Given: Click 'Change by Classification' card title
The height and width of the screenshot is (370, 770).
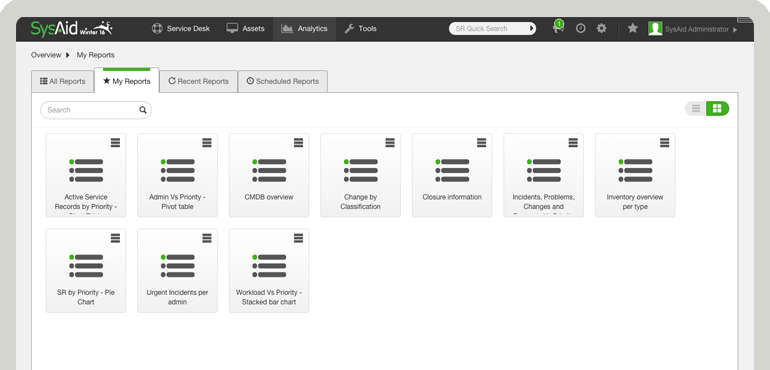Looking at the screenshot, I should [x=360, y=202].
